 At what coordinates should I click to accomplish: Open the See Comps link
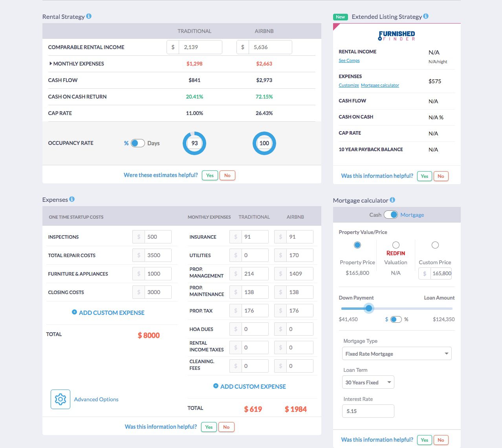tap(349, 60)
